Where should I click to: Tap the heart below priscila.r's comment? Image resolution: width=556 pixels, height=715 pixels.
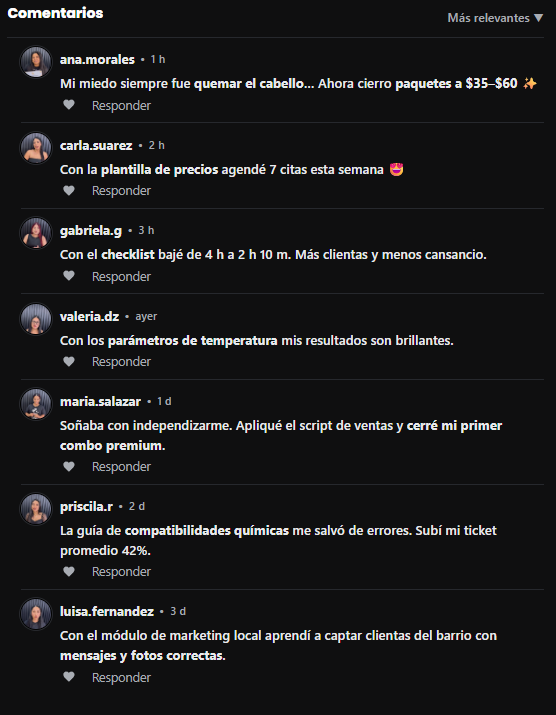click(x=69, y=571)
